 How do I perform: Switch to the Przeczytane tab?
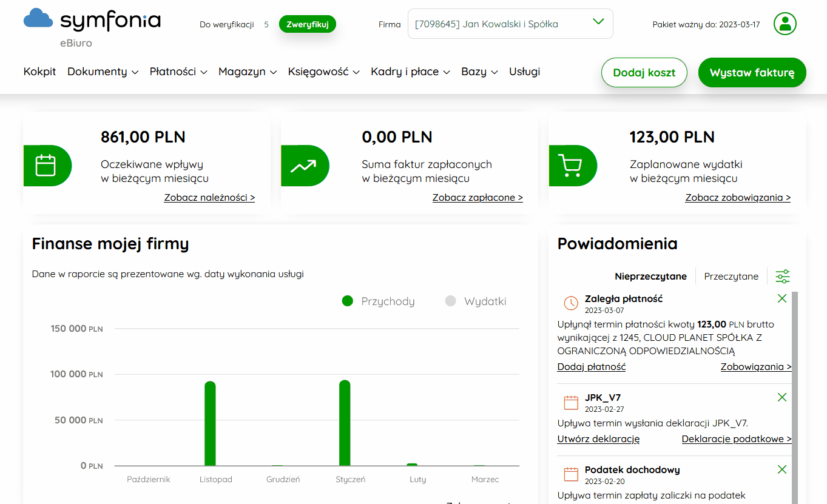click(731, 277)
